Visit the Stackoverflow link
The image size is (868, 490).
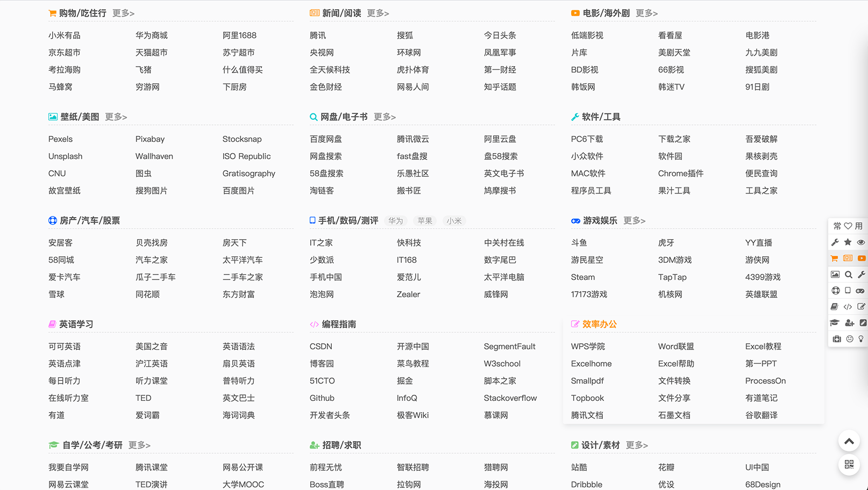click(510, 398)
